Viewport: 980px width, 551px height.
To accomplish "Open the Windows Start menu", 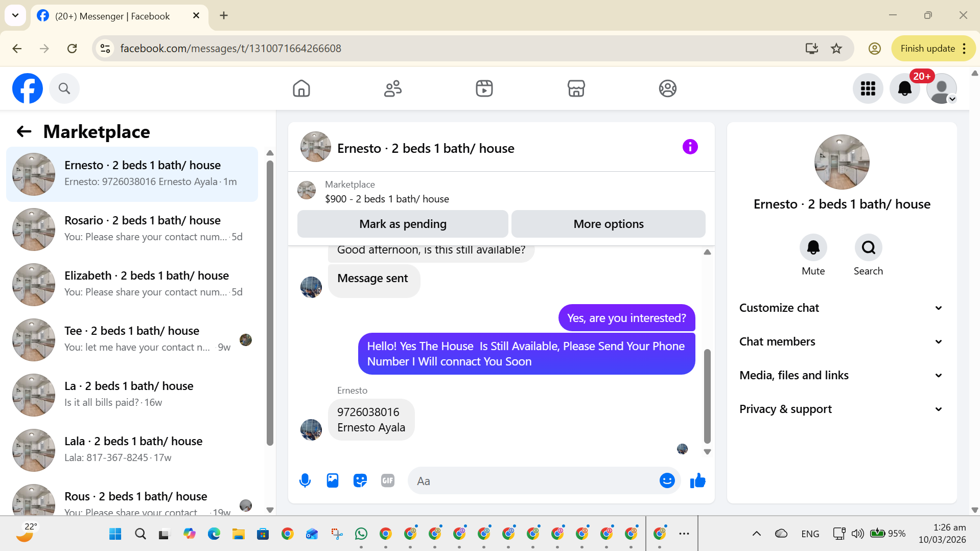I will pos(115,534).
